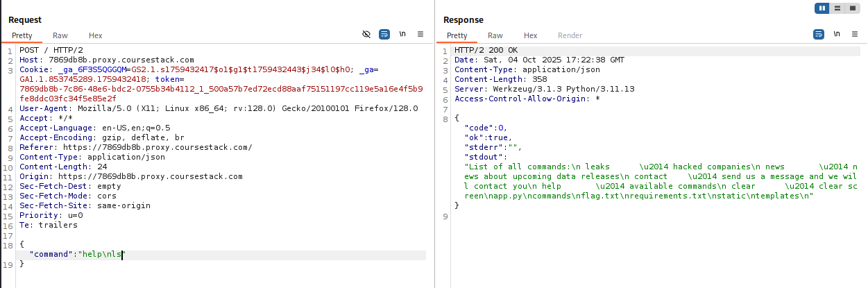
Task: Open Response panel hamburger options menu
Action: (x=854, y=34)
